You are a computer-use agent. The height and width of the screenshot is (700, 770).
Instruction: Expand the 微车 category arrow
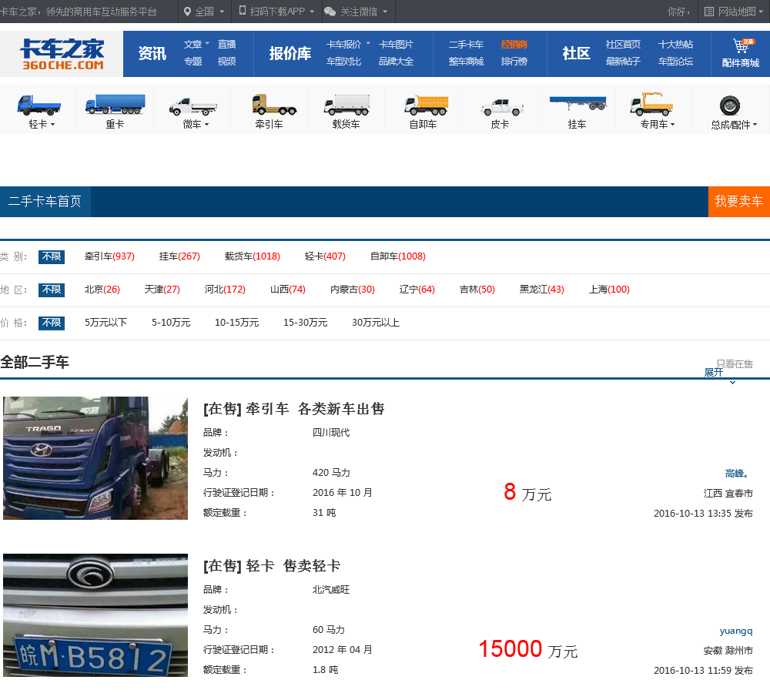point(206,125)
